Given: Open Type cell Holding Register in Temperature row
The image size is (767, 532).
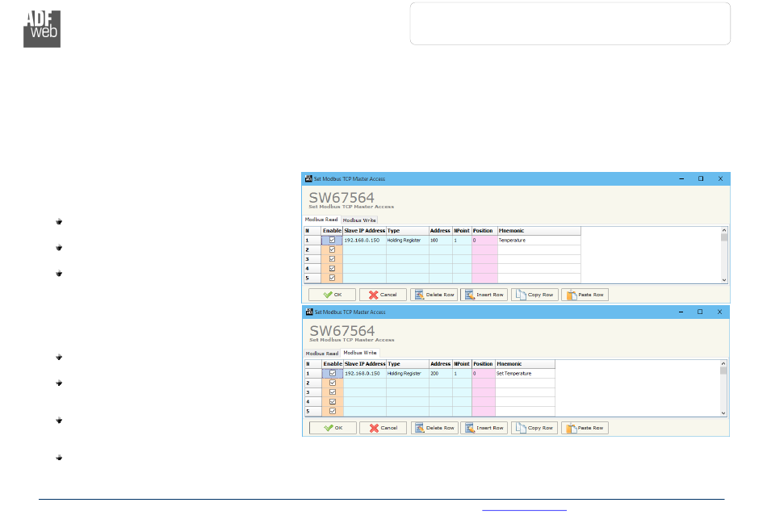Looking at the screenshot, I should coord(407,241).
